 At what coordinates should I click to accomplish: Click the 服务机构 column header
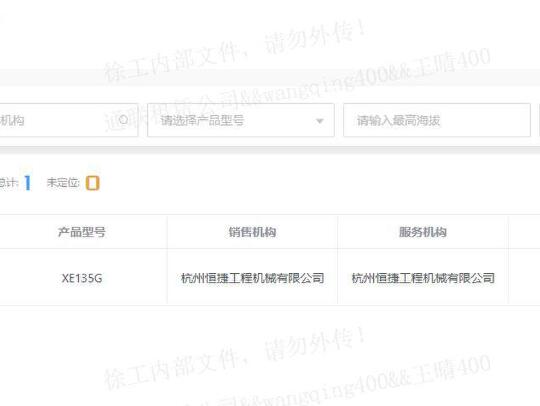pos(423,232)
